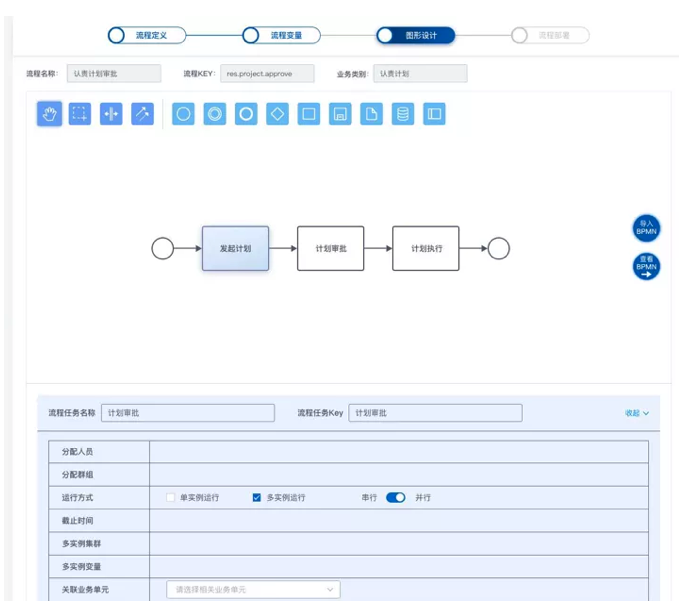Choose the space tool in toolbar
679x607 pixels.
click(x=111, y=114)
